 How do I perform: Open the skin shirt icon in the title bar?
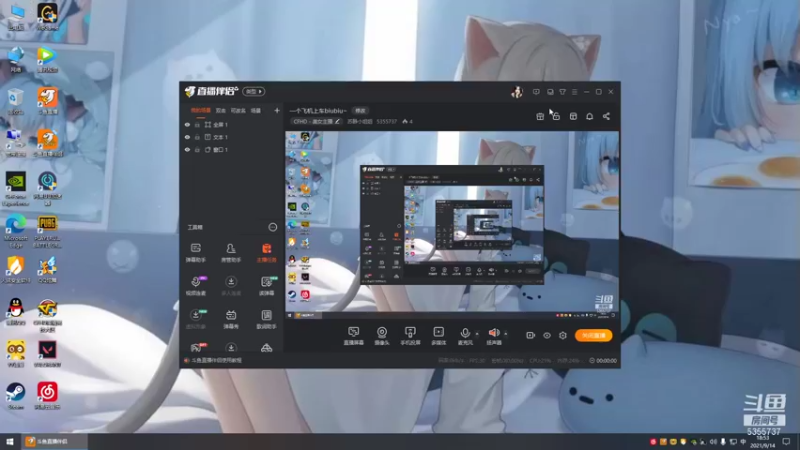(562, 92)
